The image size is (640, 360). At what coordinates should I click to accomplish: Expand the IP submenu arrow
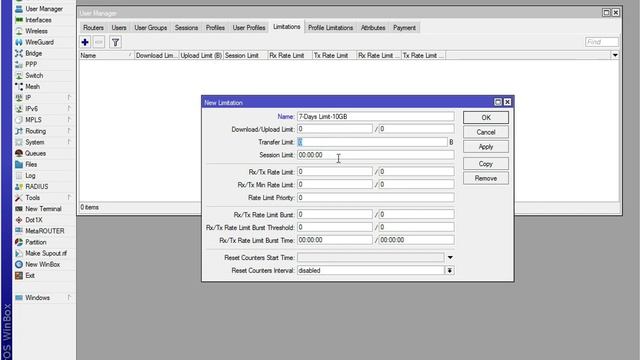[69, 98]
